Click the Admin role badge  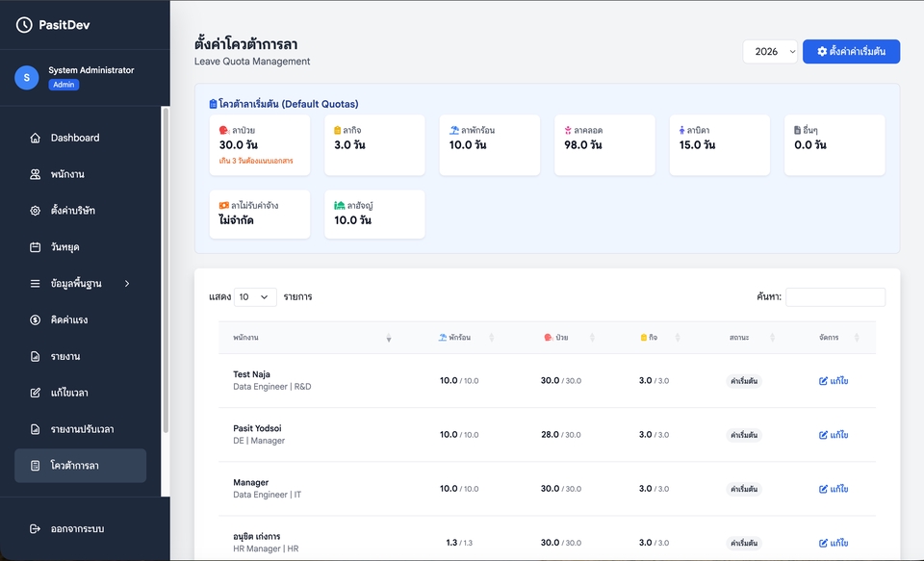click(64, 85)
